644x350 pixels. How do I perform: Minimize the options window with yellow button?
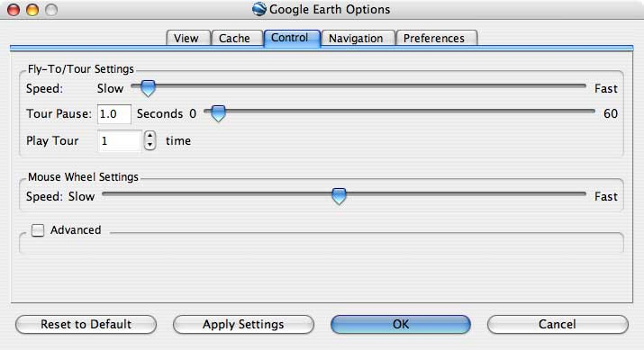click(x=32, y=9)
